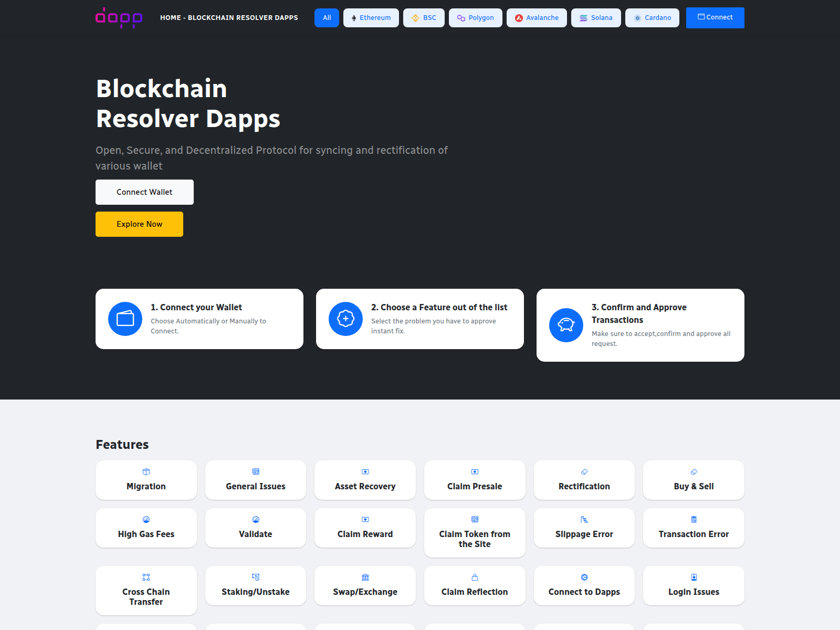This screenshot has width=840, height=630.
Task: Click the Swap/Exchange bank icon
Action: point(365,577)
